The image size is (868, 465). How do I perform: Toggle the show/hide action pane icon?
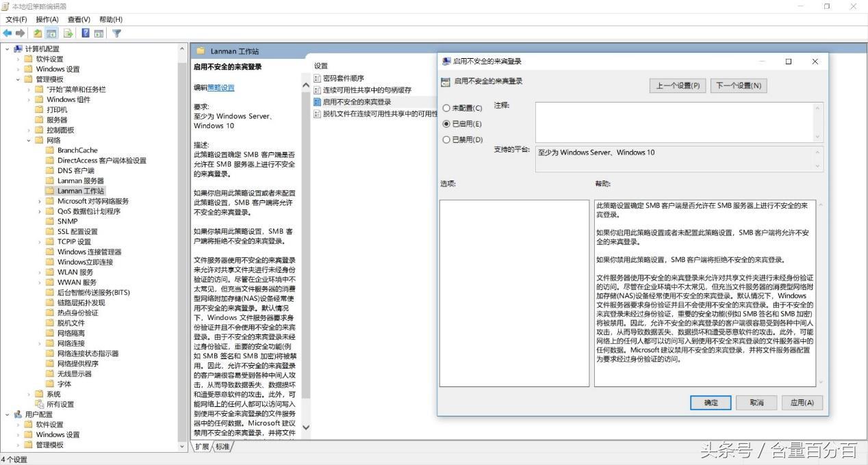coord(99,33)
